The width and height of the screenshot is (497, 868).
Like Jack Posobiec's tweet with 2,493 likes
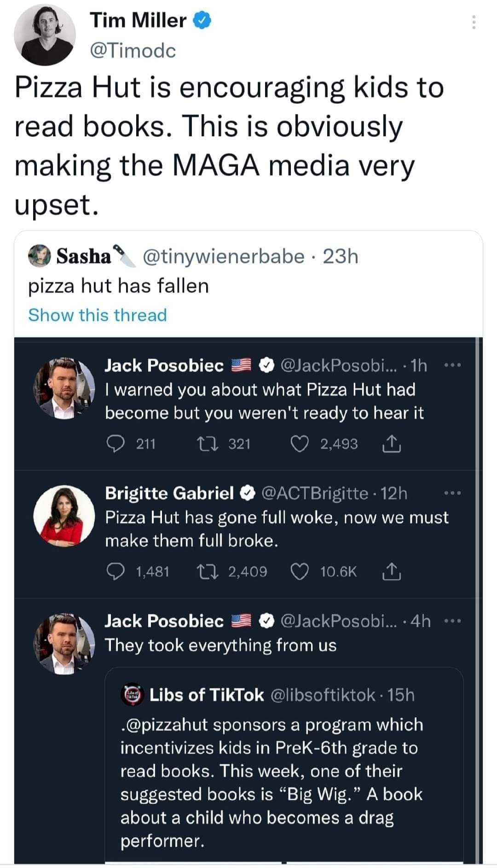click(300, 443)
